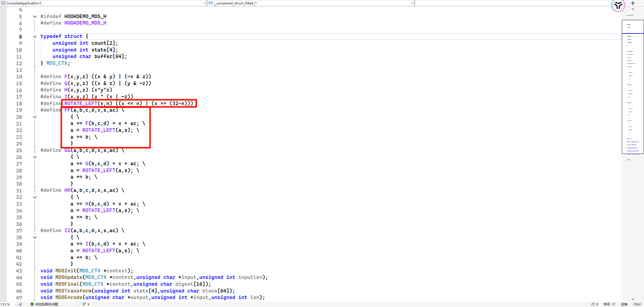644x307 pixels.
Task: Click the CRLF line ending indicator
Action: click(x=637, y=304)
